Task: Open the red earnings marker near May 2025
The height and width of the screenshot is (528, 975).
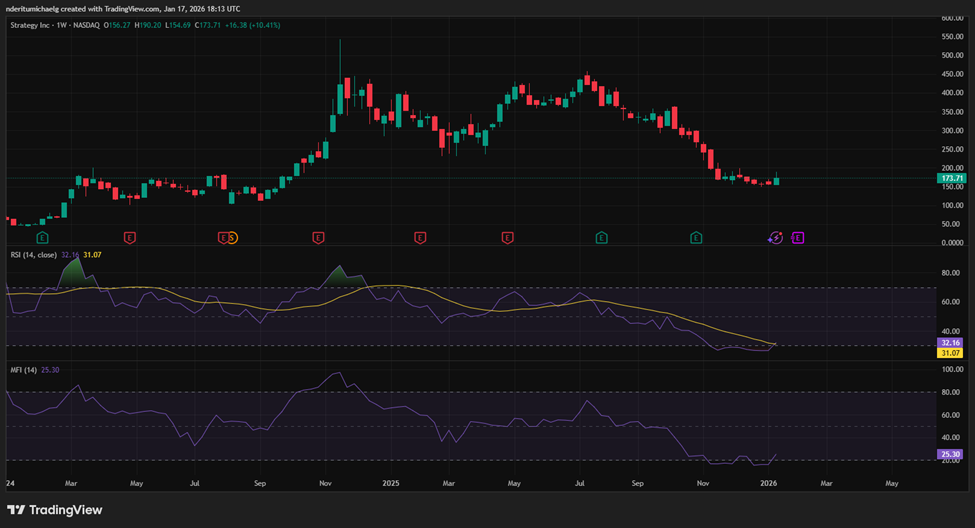Action: (507, 238)
